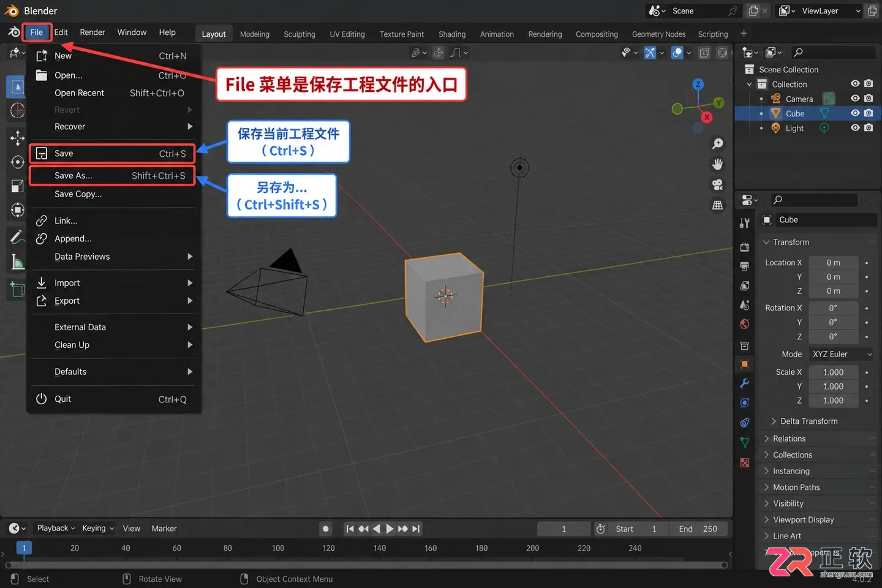This screenshot has width=882, height=588.
Task: Open the Export submenu
Action: coord(114,301)
